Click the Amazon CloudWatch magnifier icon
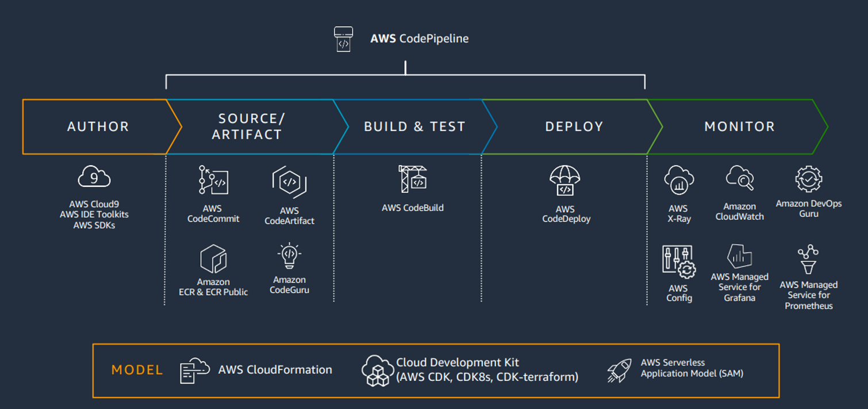 (740, 178)
